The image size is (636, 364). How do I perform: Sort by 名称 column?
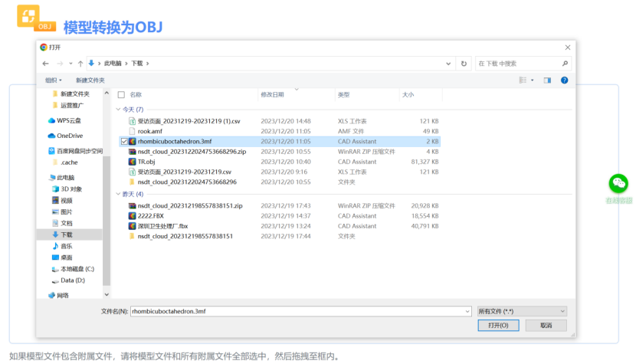click(x=136, y=94)
